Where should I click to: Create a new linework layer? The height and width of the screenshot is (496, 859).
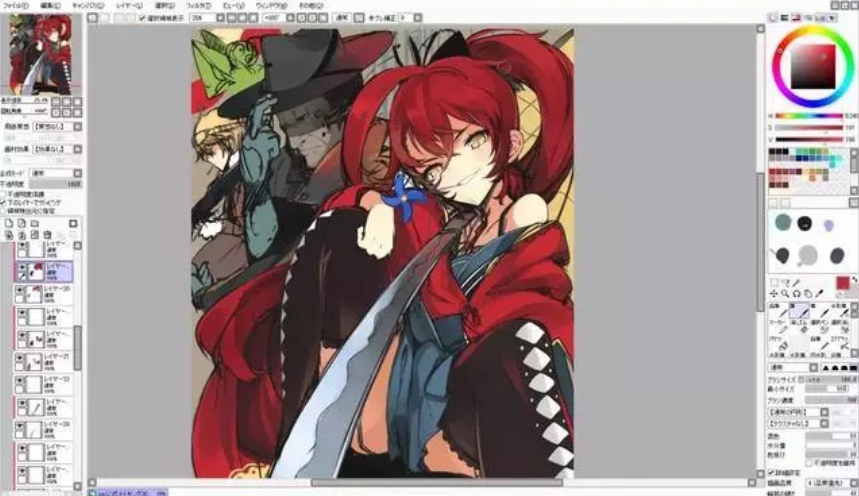(21, 223)
